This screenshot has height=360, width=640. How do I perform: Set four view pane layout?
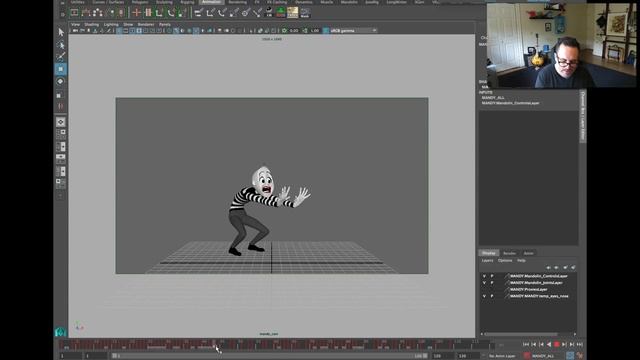coord(61,133)
